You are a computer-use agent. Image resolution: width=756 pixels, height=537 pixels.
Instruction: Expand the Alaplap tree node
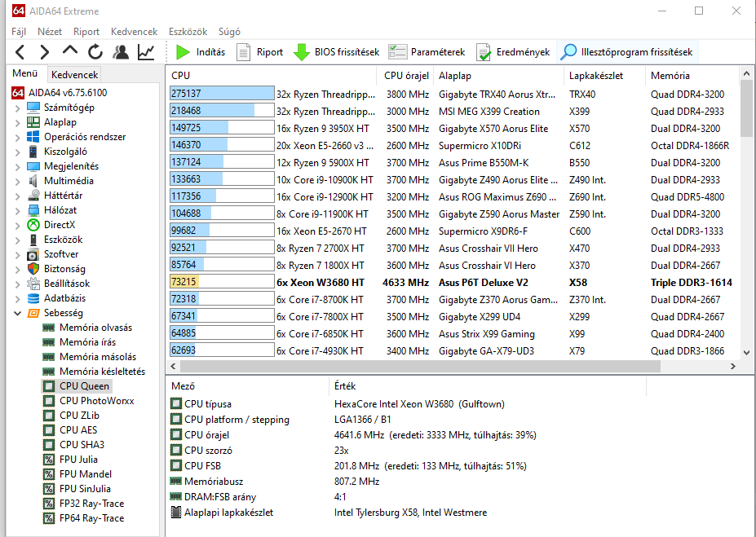(17, 123)
